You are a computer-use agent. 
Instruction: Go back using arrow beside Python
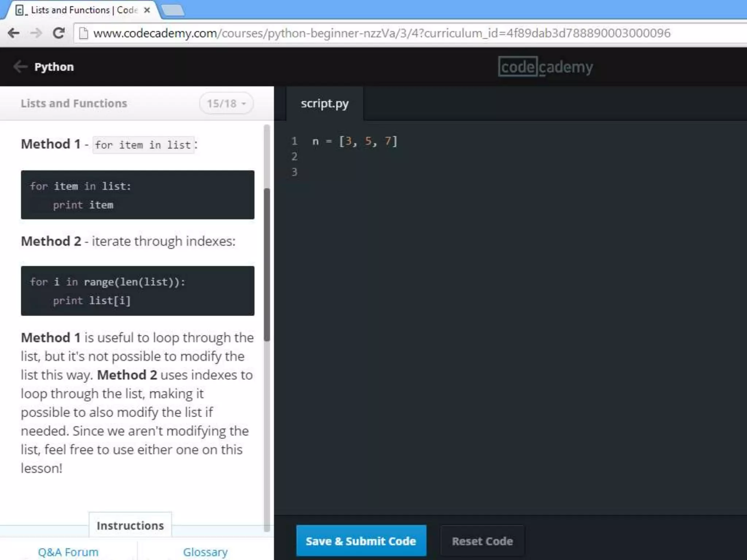pyautogui.click(x=20, y=66)
